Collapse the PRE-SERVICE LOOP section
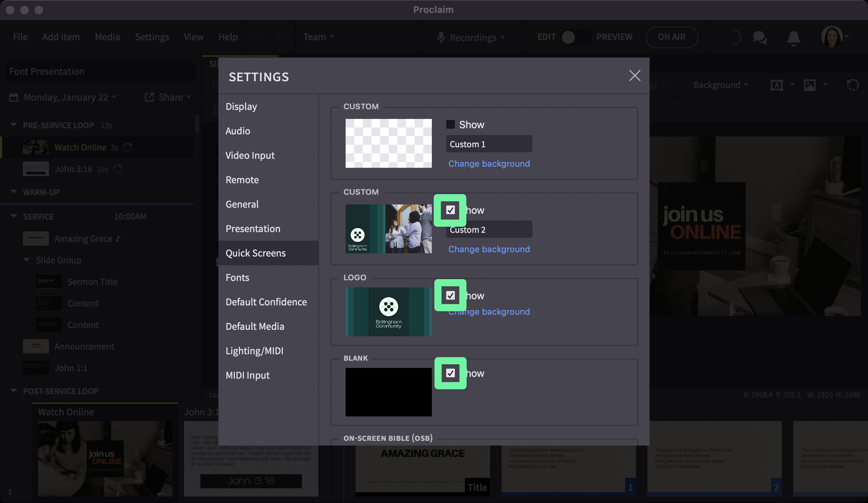This screenshot has width=868, height=503. (14, 125)
